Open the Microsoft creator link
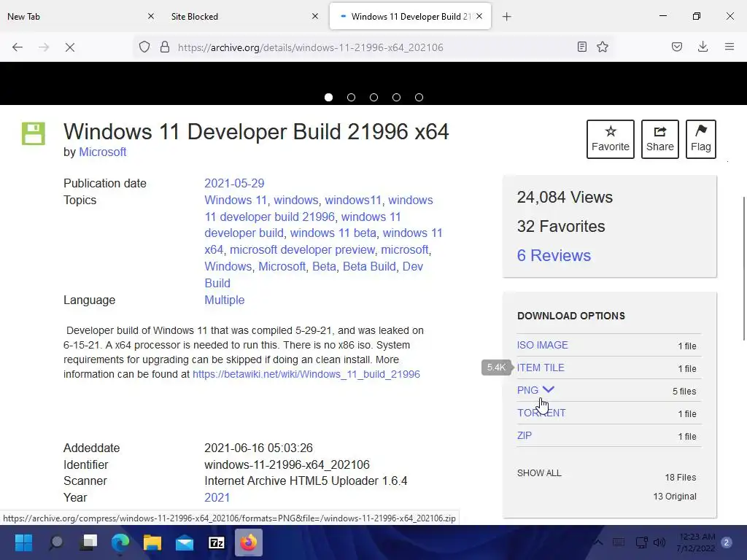747x560 pixels. pos(102,152)
